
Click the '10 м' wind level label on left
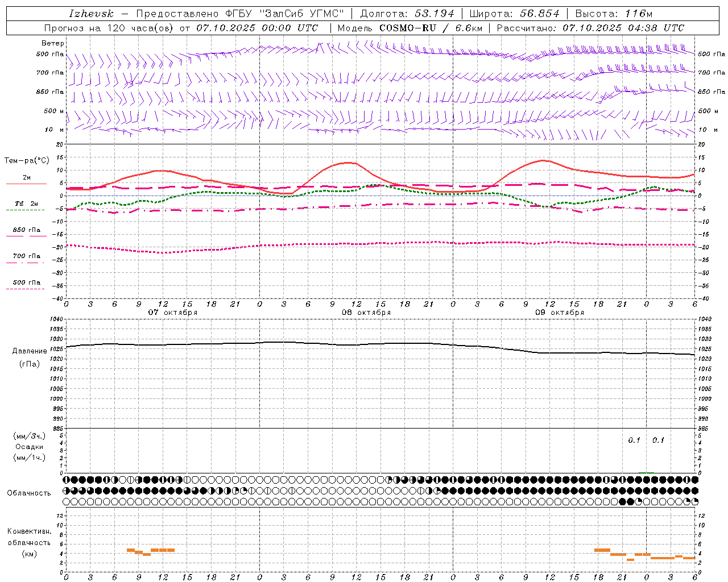[x=55, y=130]
